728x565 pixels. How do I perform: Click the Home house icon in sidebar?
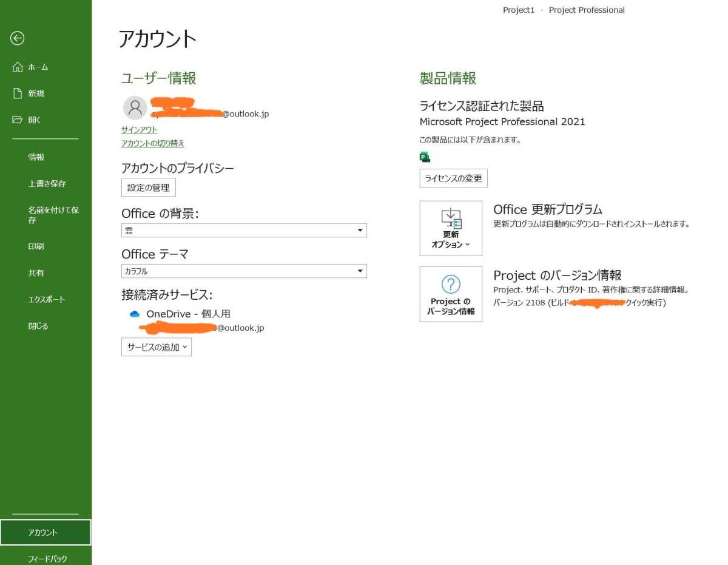[x=18, y=67]
